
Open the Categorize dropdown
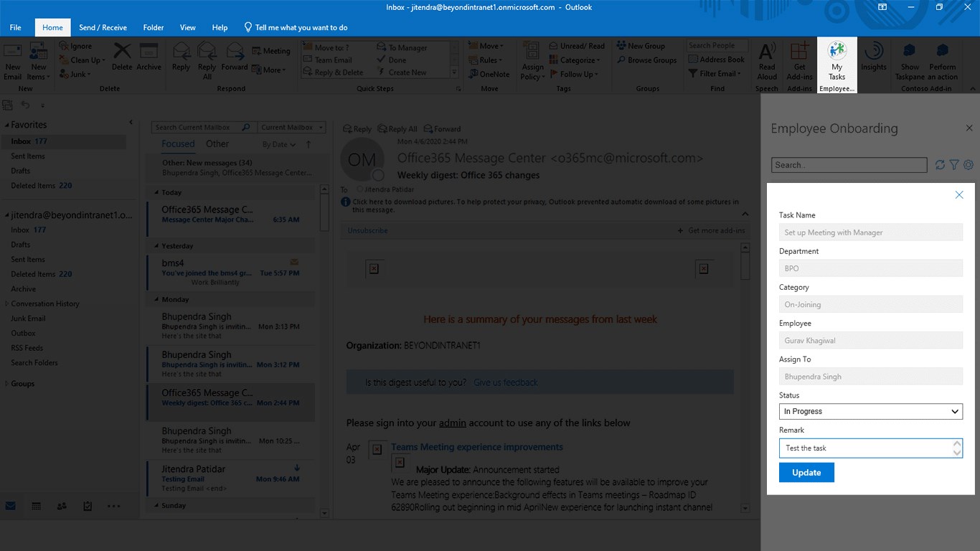pos(576,60)
